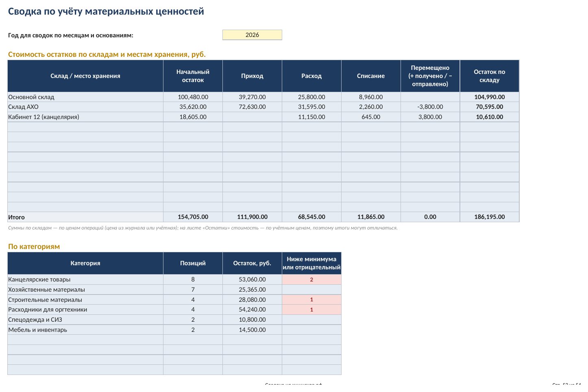Viewport: 588px width, 392px height.
Task: Click the "Ниже минимума или отрицательный" header
Action: point(311,263)
